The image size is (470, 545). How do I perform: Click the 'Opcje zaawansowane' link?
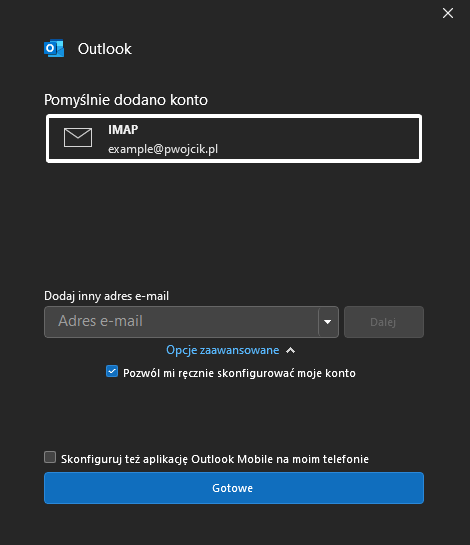coord(222,350)
